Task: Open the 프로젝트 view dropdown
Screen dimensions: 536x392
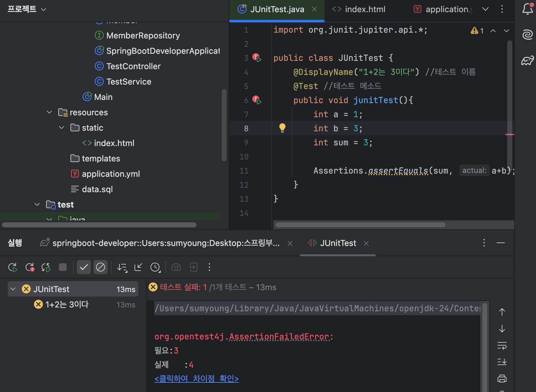Action: click(27, 9)
